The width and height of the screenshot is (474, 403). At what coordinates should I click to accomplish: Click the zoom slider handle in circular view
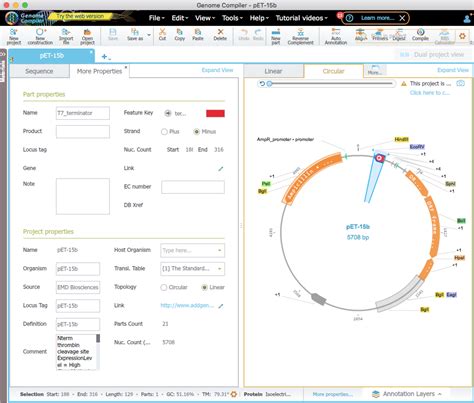coord(269,84)
